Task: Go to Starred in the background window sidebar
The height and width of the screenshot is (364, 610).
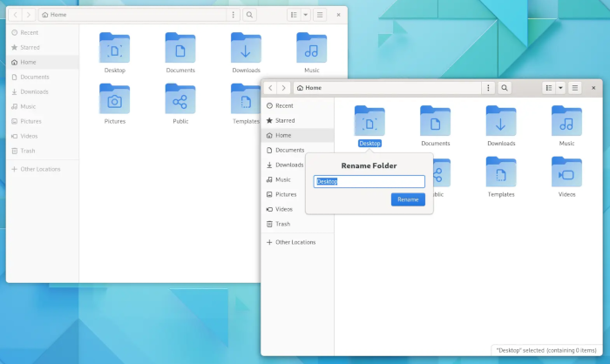Action: coord(29,47)
